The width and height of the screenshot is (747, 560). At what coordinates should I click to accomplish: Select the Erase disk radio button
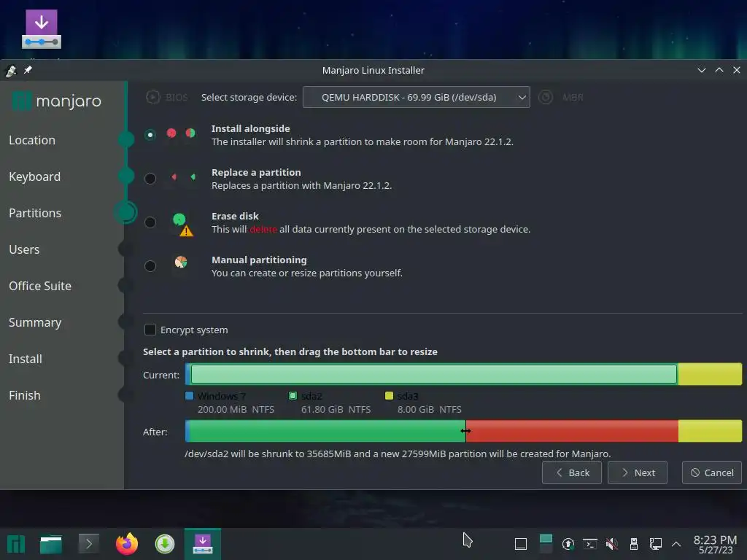click(x=150, y=222)
